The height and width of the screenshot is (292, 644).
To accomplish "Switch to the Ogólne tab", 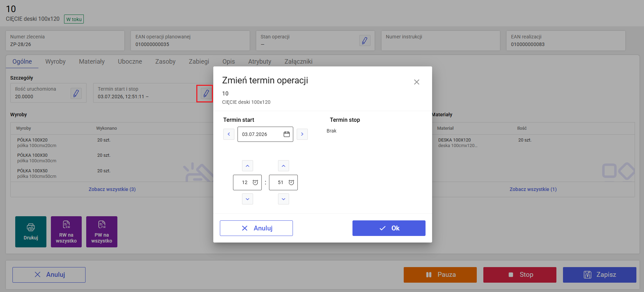I will 22,62.
